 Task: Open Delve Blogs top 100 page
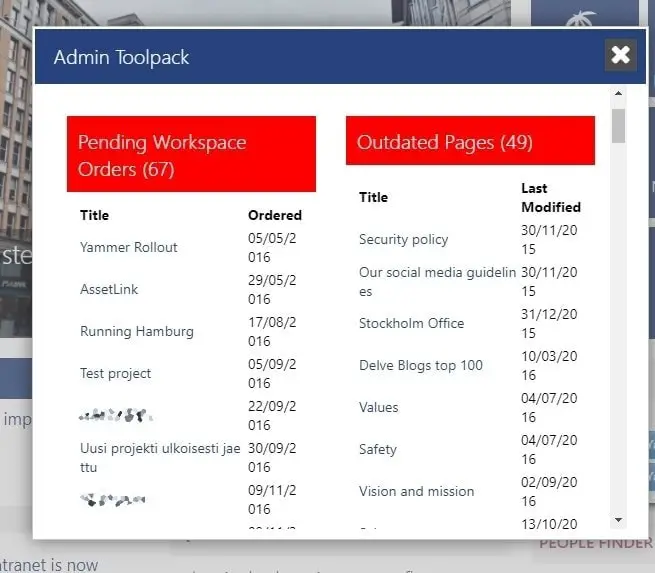coord(421,365)
